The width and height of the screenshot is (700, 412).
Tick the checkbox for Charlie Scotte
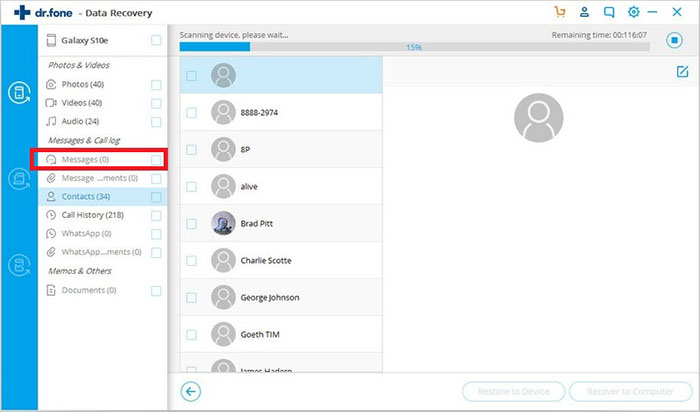[x=191, y=260]
